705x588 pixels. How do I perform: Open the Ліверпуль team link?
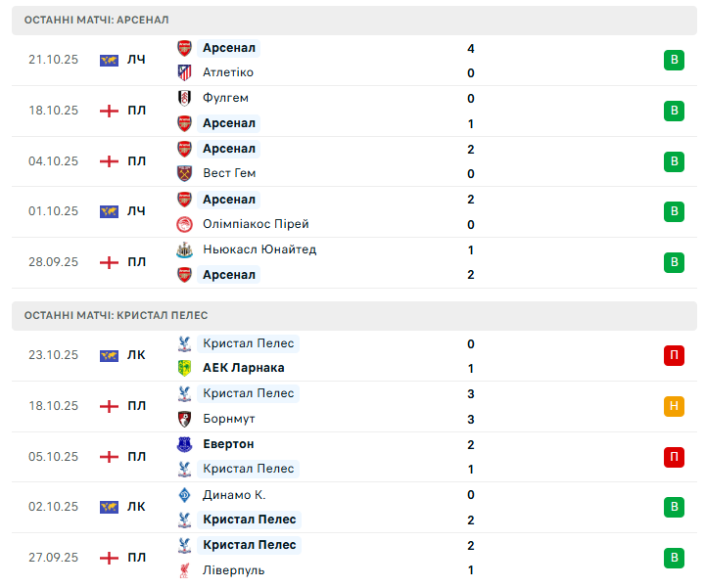tap(233, 570)
